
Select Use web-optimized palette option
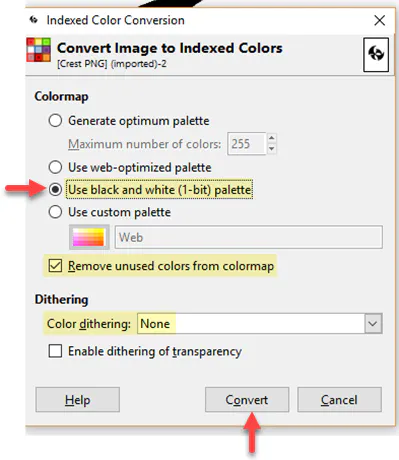55,167
